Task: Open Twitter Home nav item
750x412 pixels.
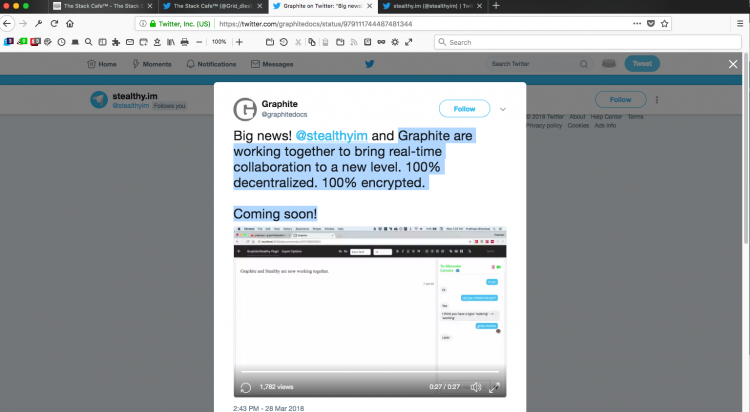Action: point(102,64)
